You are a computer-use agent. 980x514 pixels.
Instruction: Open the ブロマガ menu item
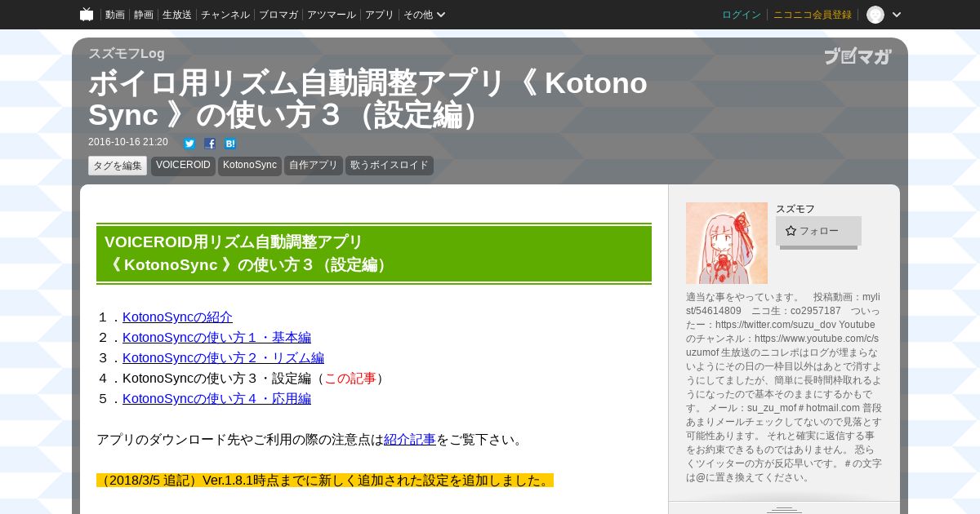(278, 15)
